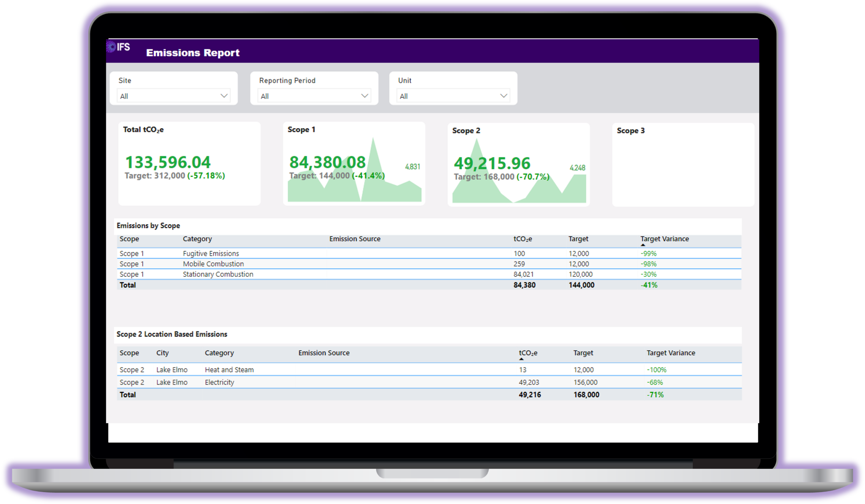The image size is (865, 504).
Task: Expand the Reporting Period dropdown
Action: (x=314, y=96)
